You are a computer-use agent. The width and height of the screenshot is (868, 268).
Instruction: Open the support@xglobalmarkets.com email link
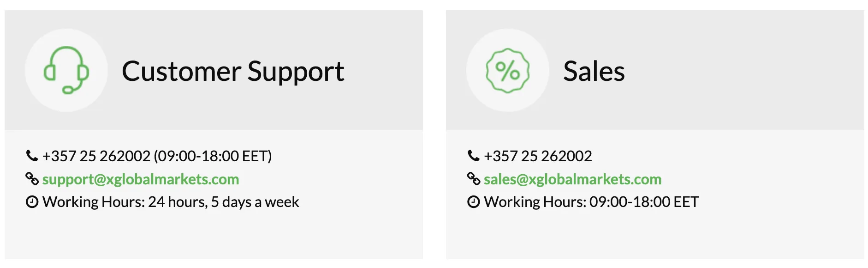[x=141, y=179]
